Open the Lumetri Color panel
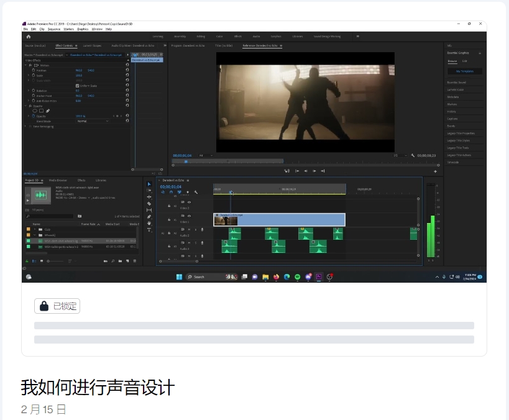This screenshot has width=509, height=420. click(456, 89)
